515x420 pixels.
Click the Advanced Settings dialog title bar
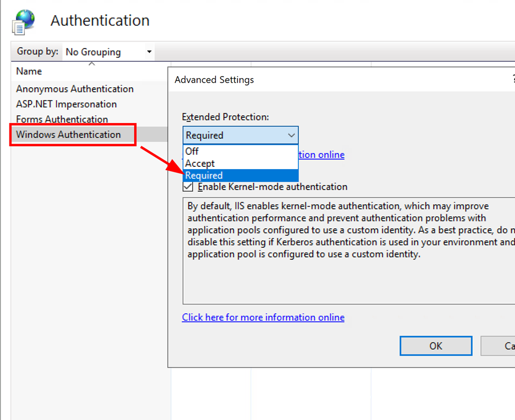[x=317, y=80]
